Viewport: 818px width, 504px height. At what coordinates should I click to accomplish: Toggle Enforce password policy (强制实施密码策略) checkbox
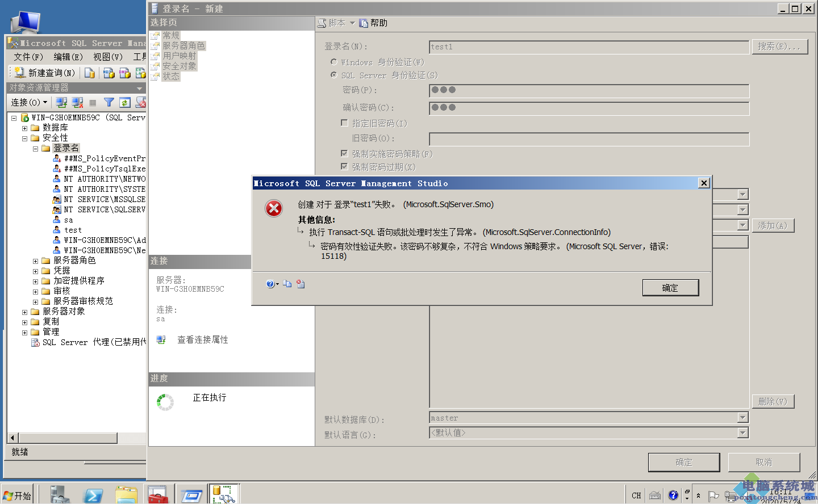click(x=344, y=153)
